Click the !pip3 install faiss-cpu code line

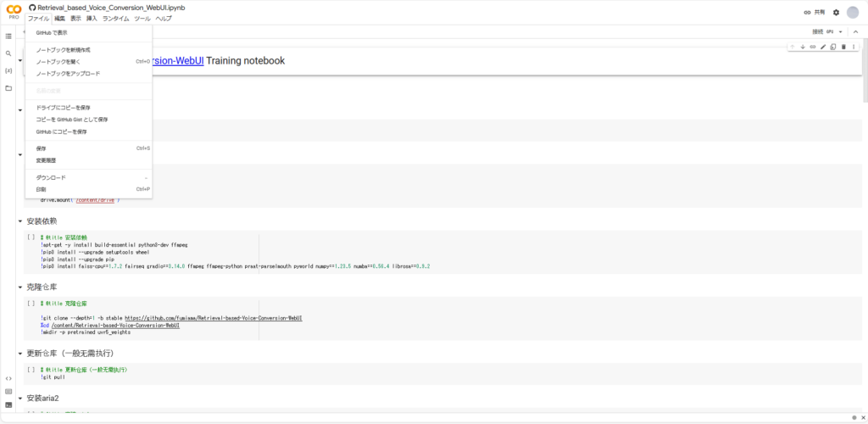(236, 266)
